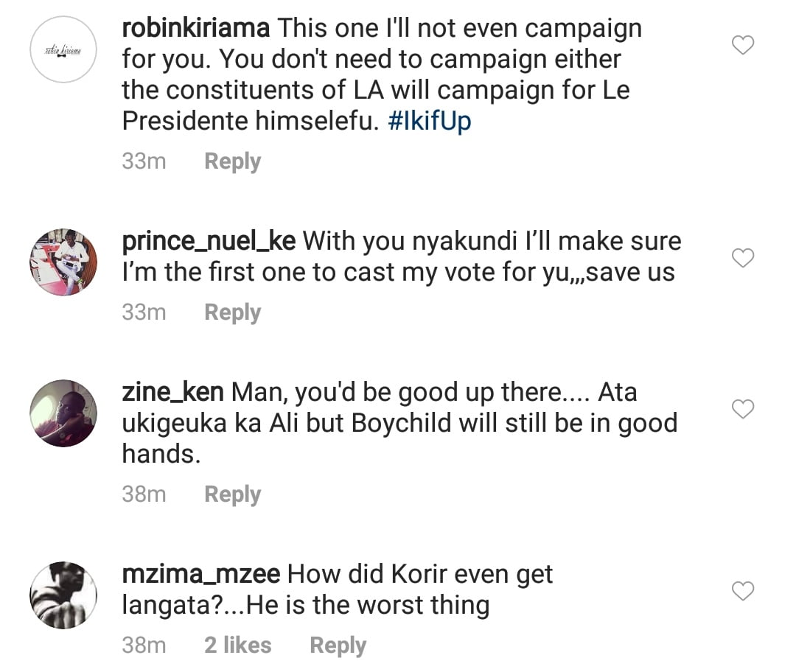This screenshot has width=796, height=672.
Task: Like robinkiriama's comment with the heart icon
Action: pos(742,46)
